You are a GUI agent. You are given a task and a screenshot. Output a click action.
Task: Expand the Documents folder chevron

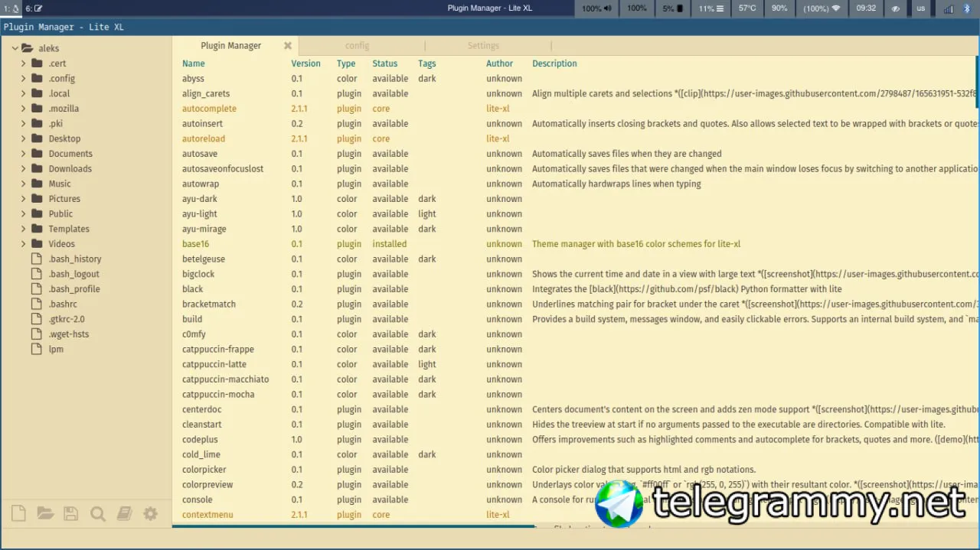(24, 154)
